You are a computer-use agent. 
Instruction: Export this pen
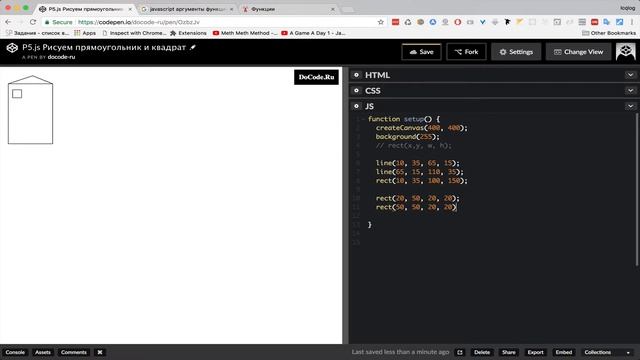tap(536, 352)
